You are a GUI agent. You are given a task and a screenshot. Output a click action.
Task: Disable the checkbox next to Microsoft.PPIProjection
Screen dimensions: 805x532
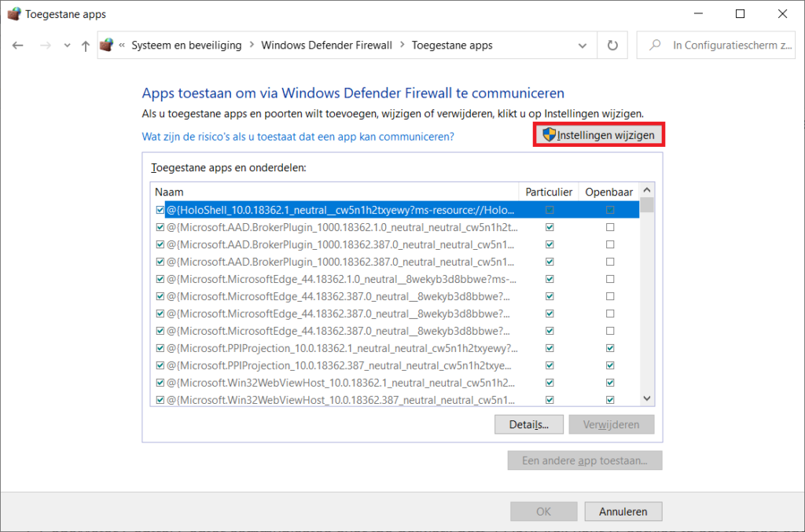click(160, 347)
